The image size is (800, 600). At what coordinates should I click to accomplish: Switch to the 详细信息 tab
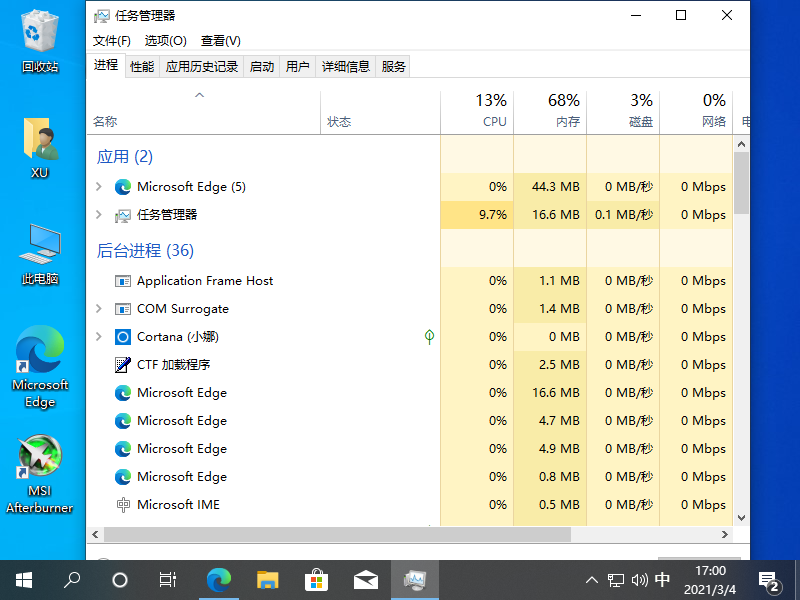(345, 67)
